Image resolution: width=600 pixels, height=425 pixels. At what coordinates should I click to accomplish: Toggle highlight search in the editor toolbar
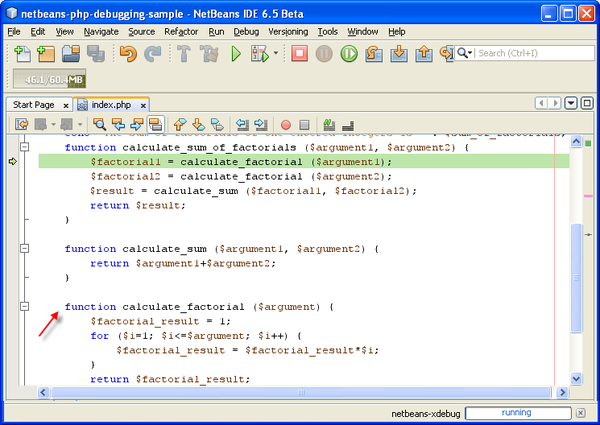coord(156,125)
